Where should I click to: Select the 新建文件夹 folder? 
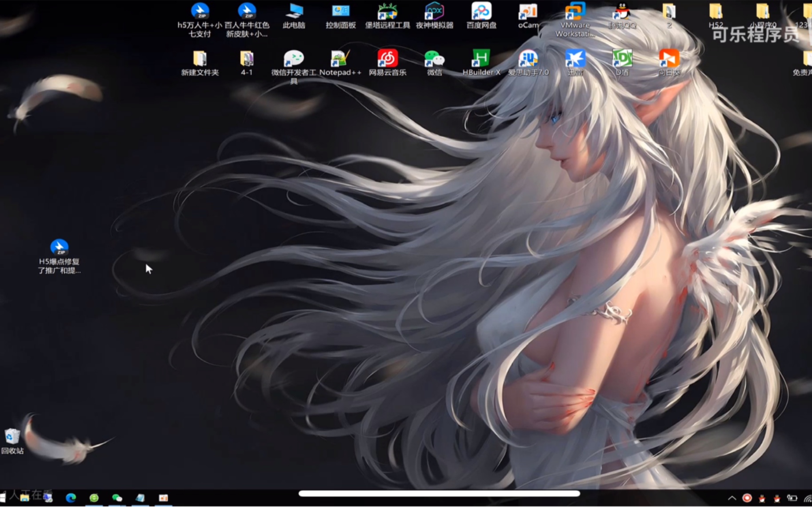[x=200, y=63]
